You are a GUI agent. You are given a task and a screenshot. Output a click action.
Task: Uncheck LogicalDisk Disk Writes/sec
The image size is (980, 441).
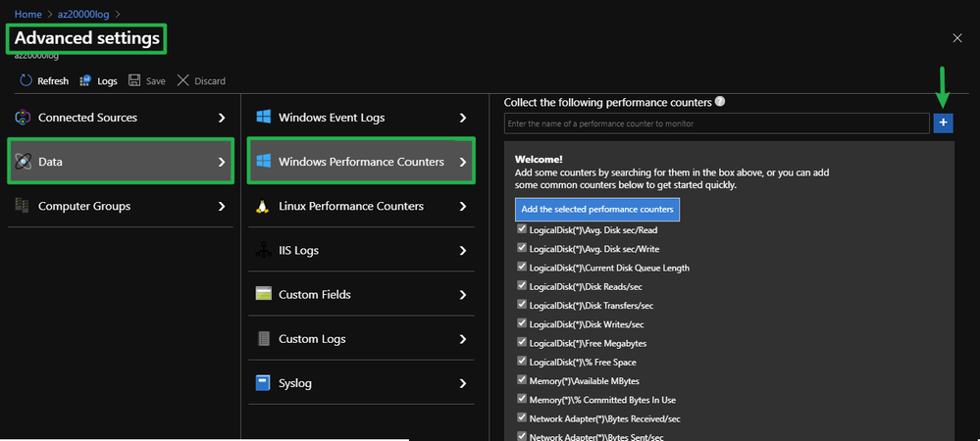click(x=522, y=323)
